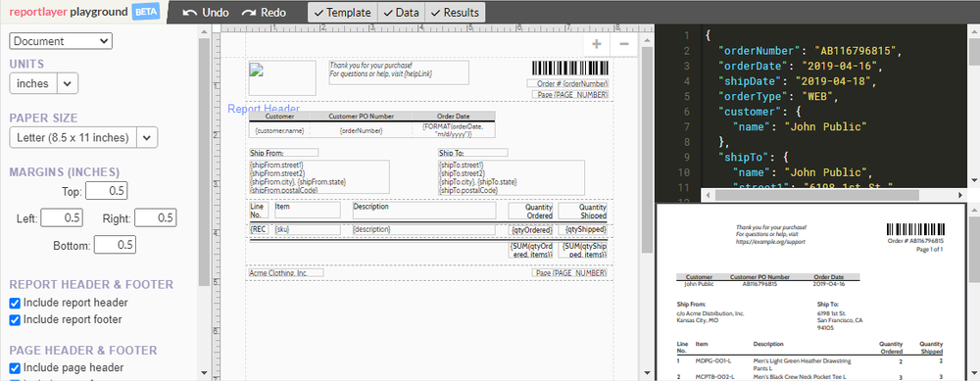
Task: Click the reportlayer playground logo
Action: coord(69,12)
